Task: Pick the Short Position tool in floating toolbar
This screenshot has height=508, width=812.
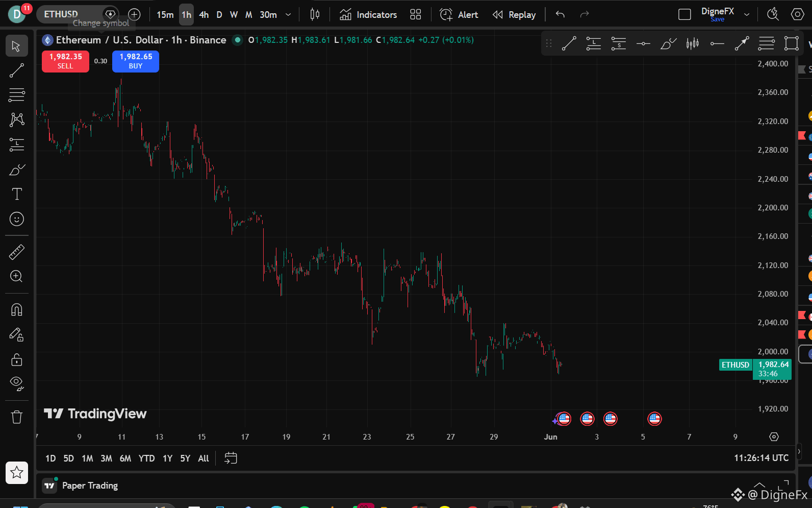Action: [618, 44]
